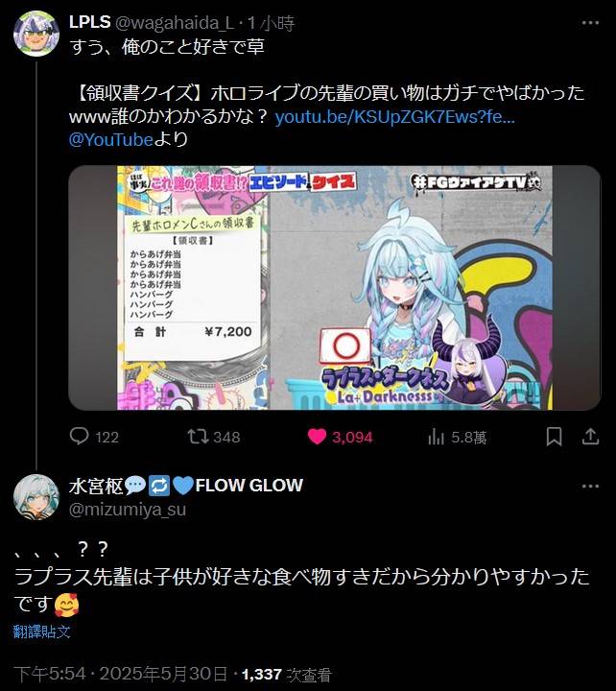The image size is (616, 691).
Task: Follow the youtu.be/KSUpZGK7Ews link
Action: tap(394, 117)
